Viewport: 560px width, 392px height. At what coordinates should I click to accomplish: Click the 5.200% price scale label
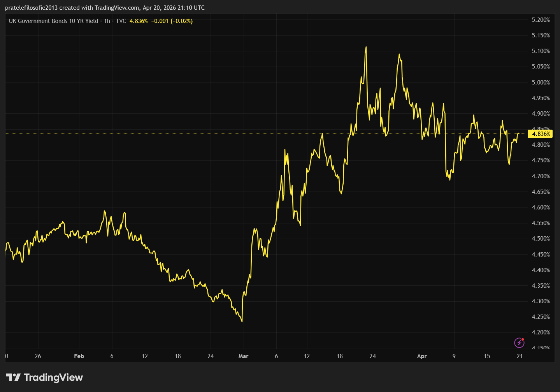point(541,20)
